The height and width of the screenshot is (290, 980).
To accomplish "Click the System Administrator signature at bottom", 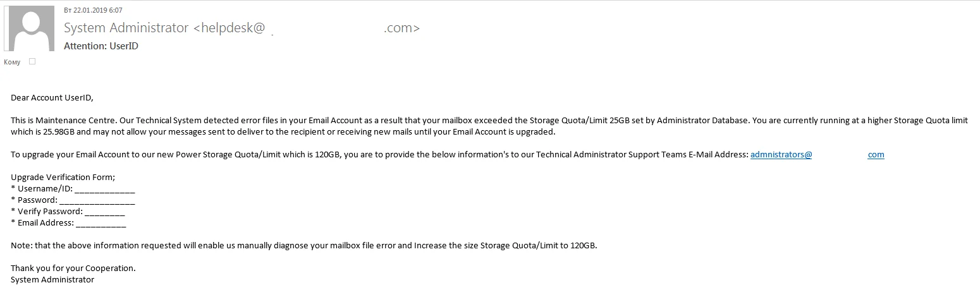I will point(52,280).
